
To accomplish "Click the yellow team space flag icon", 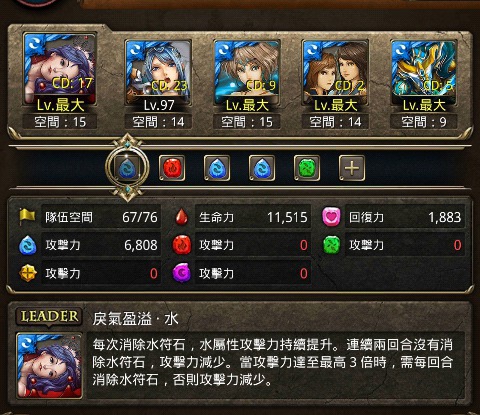I will coord(27,216).
